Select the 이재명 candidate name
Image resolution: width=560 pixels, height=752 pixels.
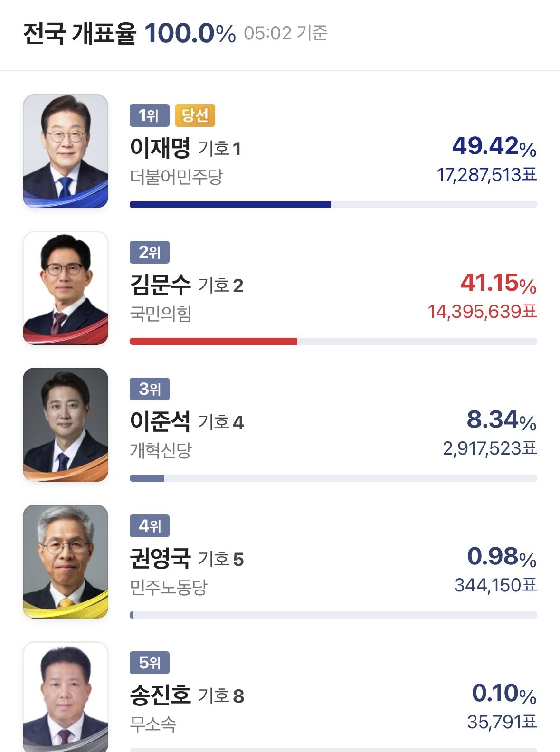160,148
